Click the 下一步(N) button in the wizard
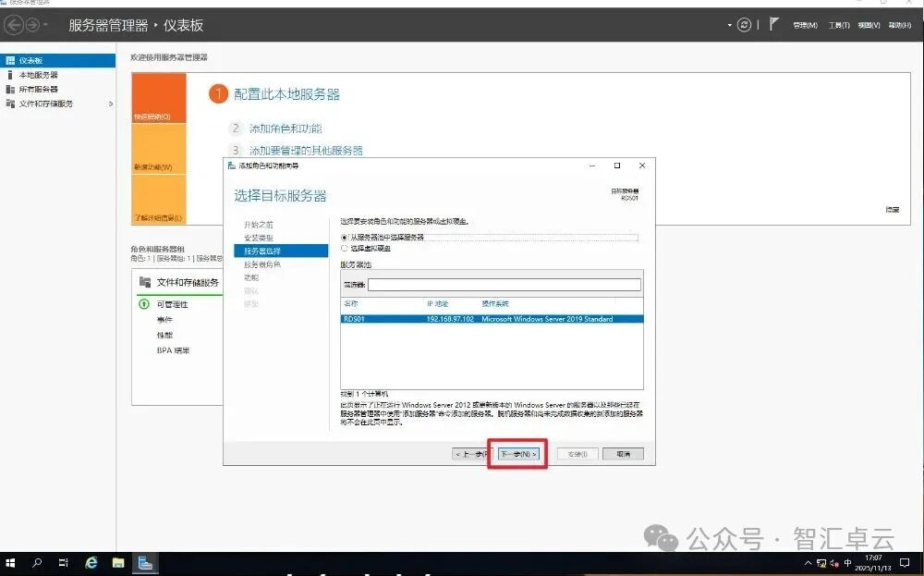 517,454
